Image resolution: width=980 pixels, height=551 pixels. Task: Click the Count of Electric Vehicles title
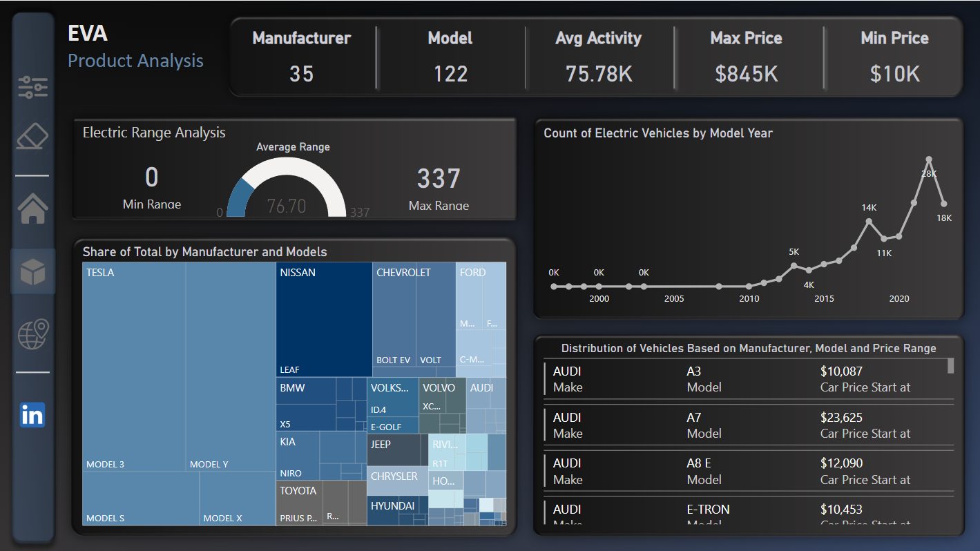coord(658,133)
